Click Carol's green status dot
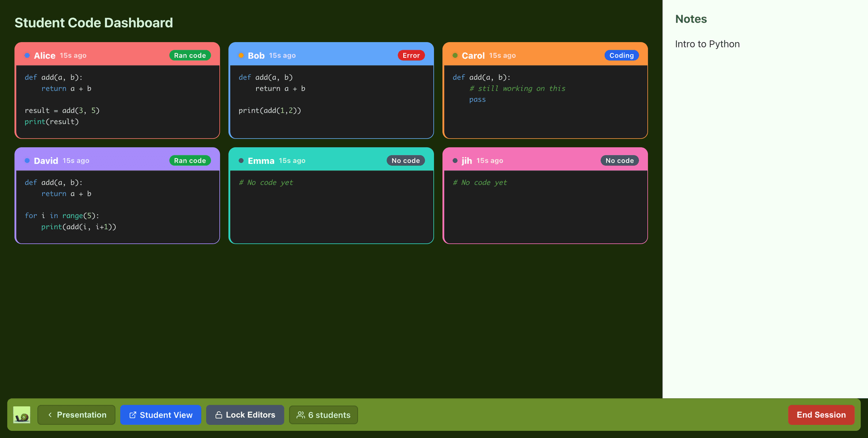 (455, 56)
